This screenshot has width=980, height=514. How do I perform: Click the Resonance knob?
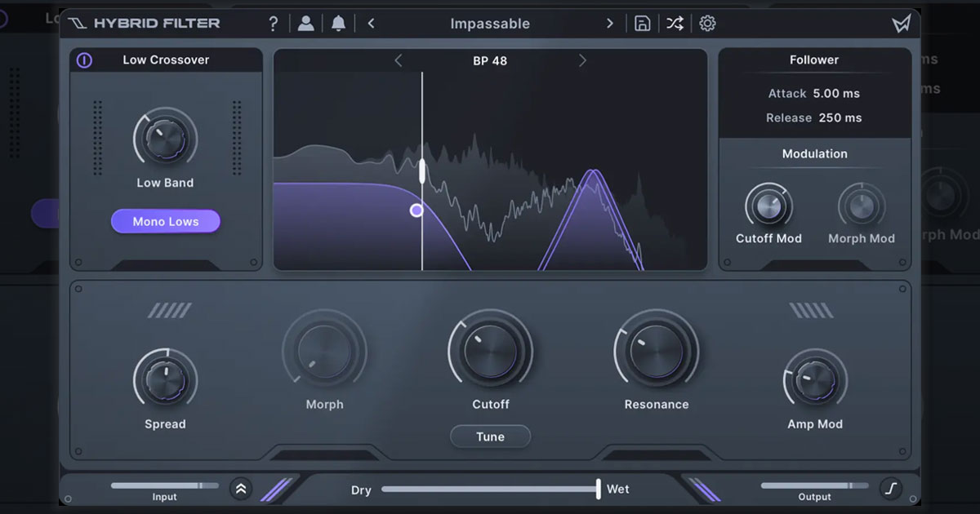[657, 351]
